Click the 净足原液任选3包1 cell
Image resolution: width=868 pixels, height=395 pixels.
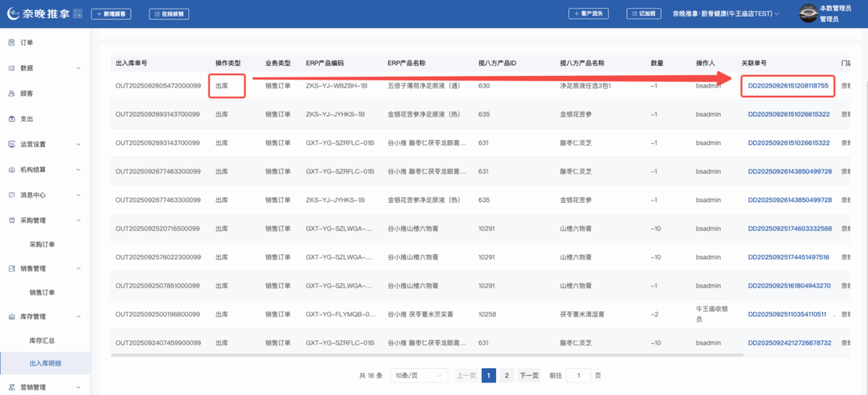(585, 86)
